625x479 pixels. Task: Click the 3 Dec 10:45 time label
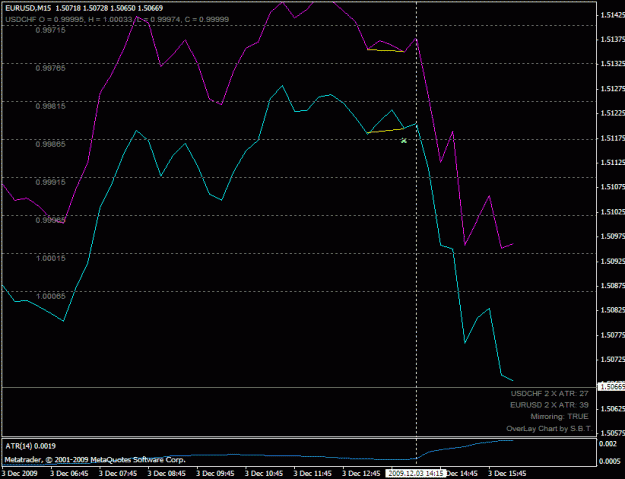coord(264,473)
